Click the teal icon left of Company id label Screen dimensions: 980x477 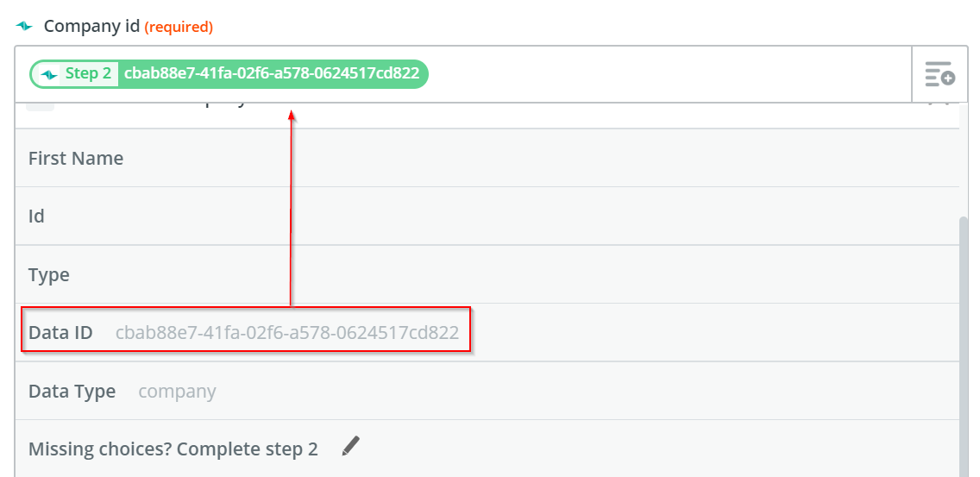tap(24, 26)
